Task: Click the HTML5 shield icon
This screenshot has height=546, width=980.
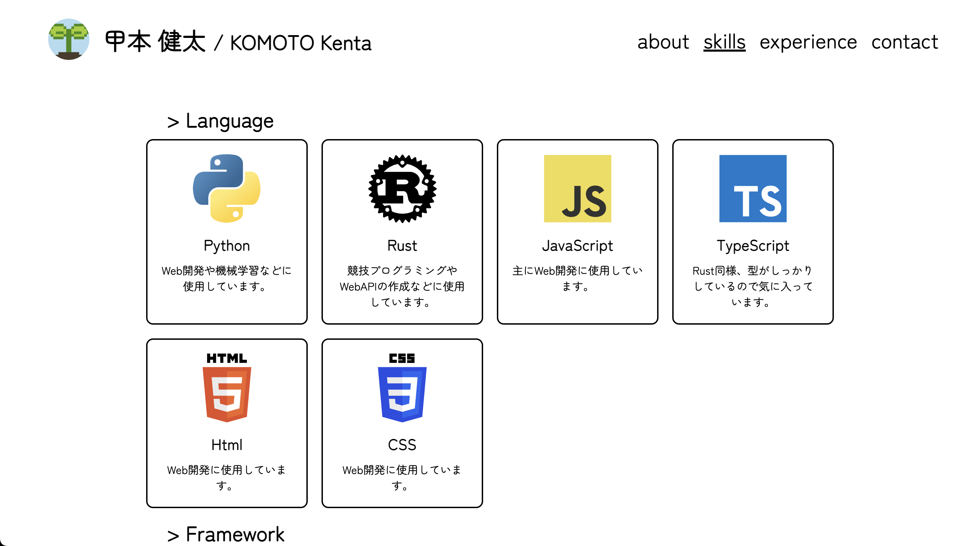Action: pos(227,388)
